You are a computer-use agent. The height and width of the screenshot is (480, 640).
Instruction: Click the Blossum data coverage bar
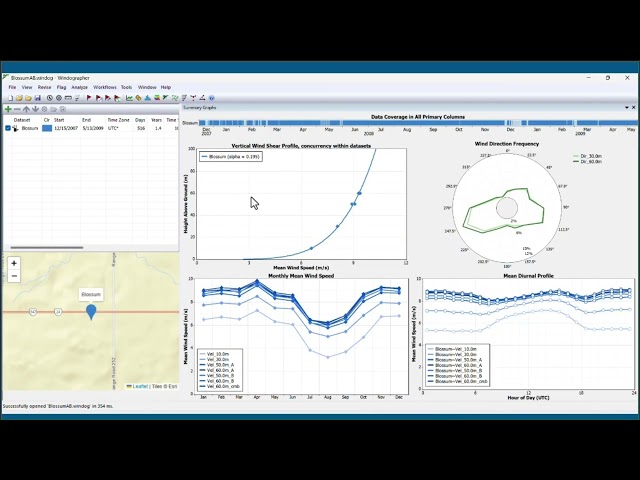pyautogui.click(x=418, y=123)
